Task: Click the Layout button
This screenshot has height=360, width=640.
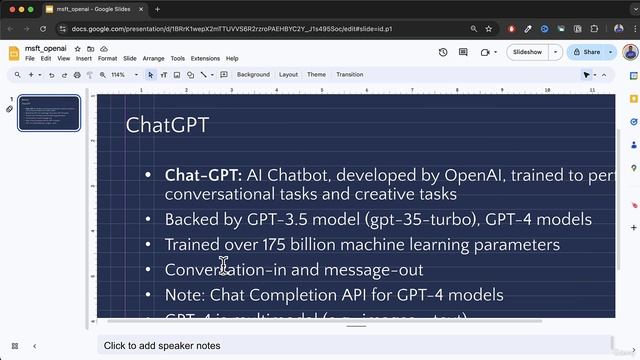Action: [288, 75]
